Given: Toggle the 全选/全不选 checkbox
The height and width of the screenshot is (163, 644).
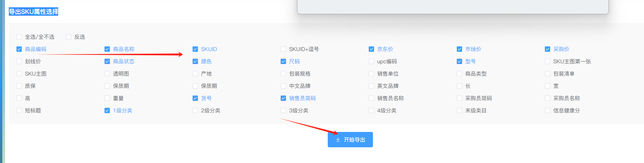Looking at the screenshot, I should point(19,37).
